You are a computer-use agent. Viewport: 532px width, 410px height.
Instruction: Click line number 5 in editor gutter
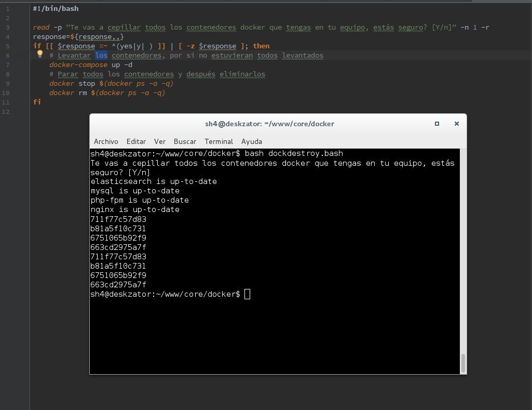[x=7, y=46]
